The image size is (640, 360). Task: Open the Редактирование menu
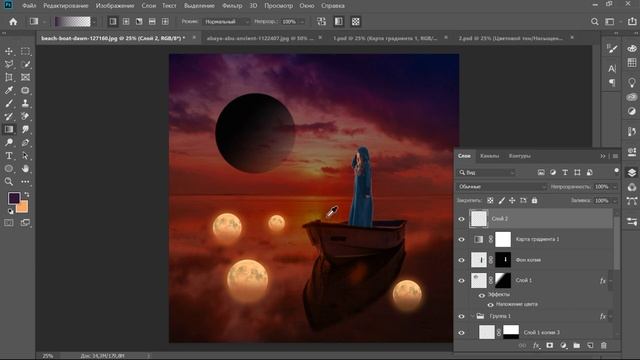[x=66, y=6]
